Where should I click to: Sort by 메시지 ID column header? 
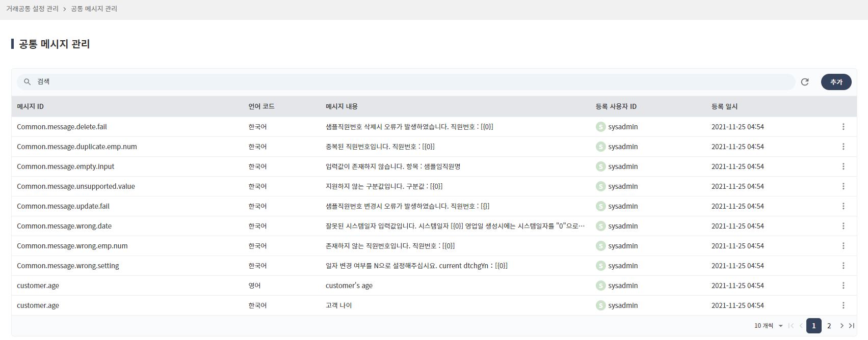pos(30,106)
